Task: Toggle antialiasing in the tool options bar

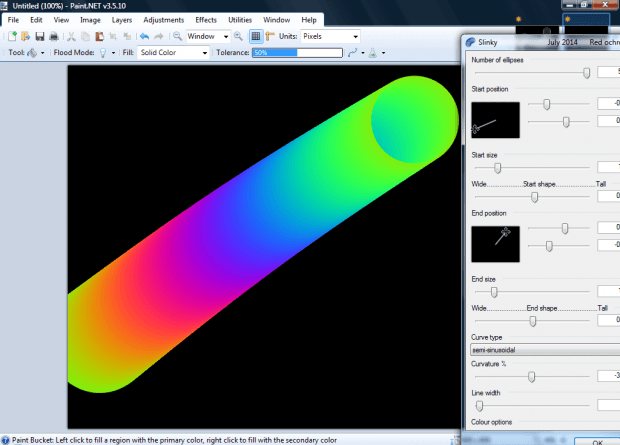Action: (354, 52)
